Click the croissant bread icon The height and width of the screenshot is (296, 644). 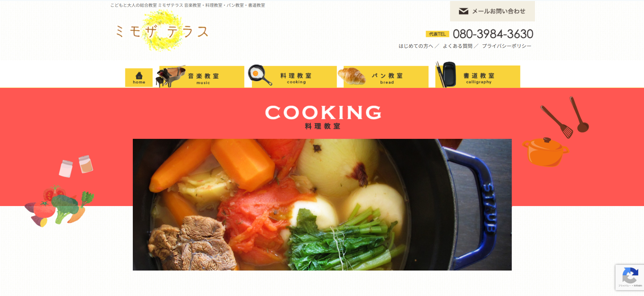click(x=351, y=76)
